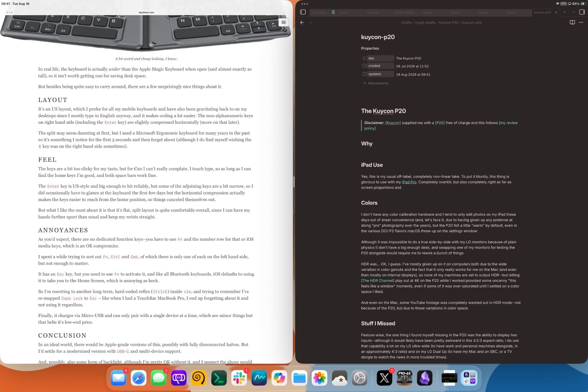The image size is (588, 392).
Task: Toggle the Obsidian right sidebar
Action: [x=582, y=12]
